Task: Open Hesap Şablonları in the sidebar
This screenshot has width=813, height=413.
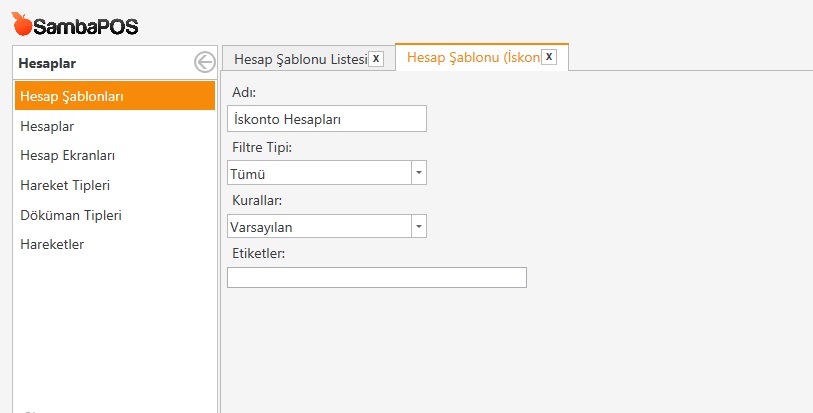Action: pos(72,96)
